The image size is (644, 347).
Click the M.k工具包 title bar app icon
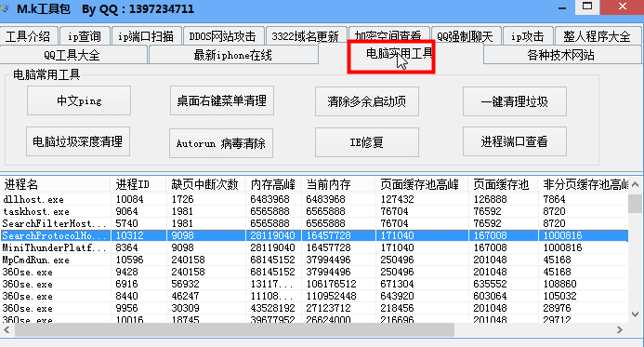5,8
